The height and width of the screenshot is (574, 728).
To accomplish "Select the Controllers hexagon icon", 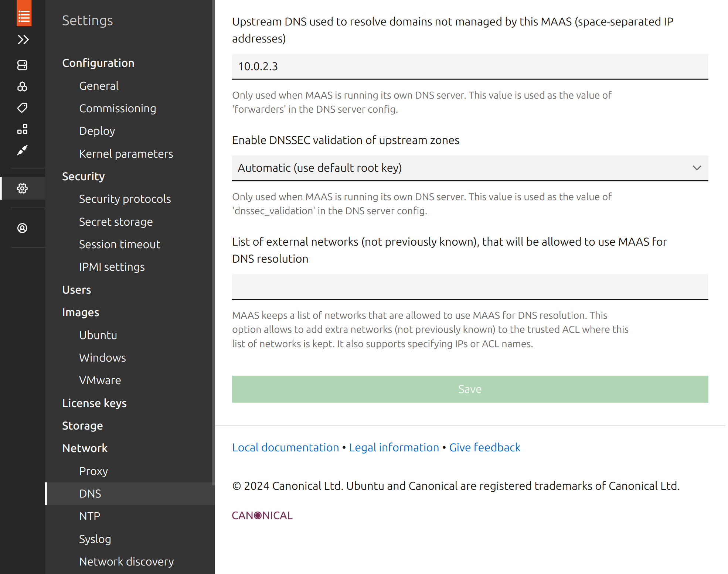I will [23, 86].
